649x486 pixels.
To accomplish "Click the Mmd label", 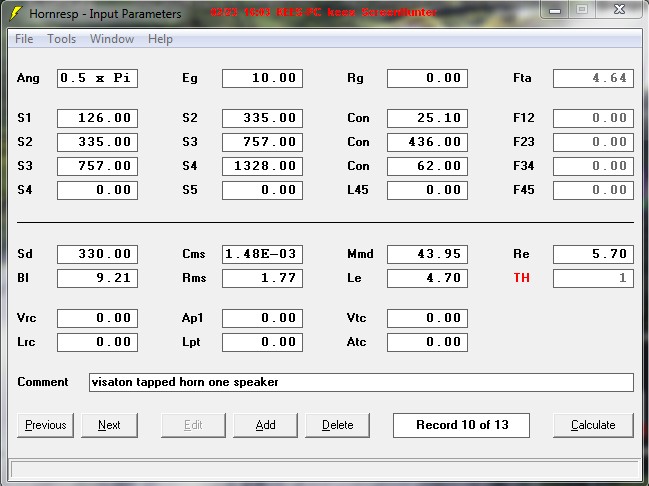I will [x=360, y=254].
